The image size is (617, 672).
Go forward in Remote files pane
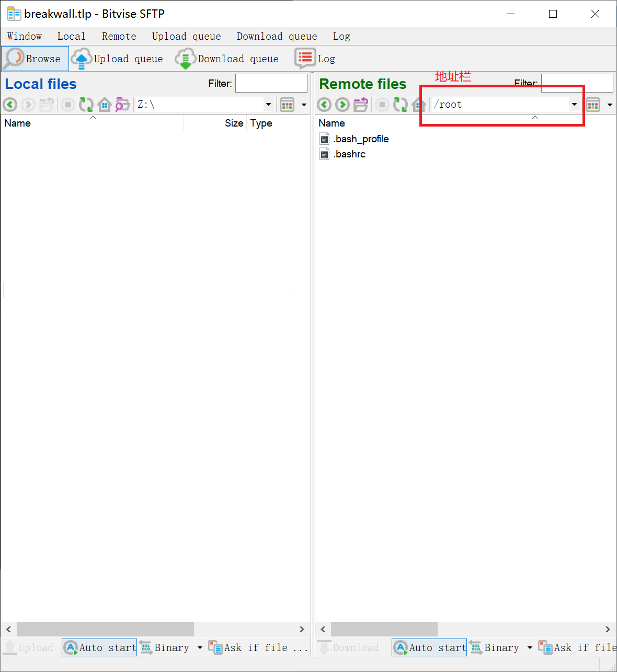click(342, 105)
